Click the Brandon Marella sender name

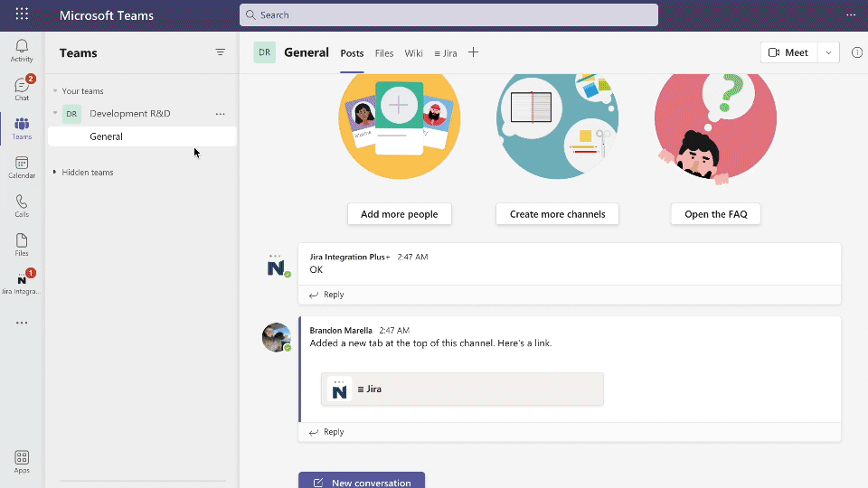[341, 331]
